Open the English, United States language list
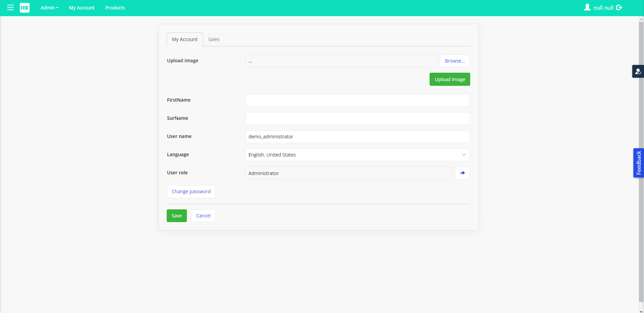Viewport: 644px width, 313px height. (357, 154)
